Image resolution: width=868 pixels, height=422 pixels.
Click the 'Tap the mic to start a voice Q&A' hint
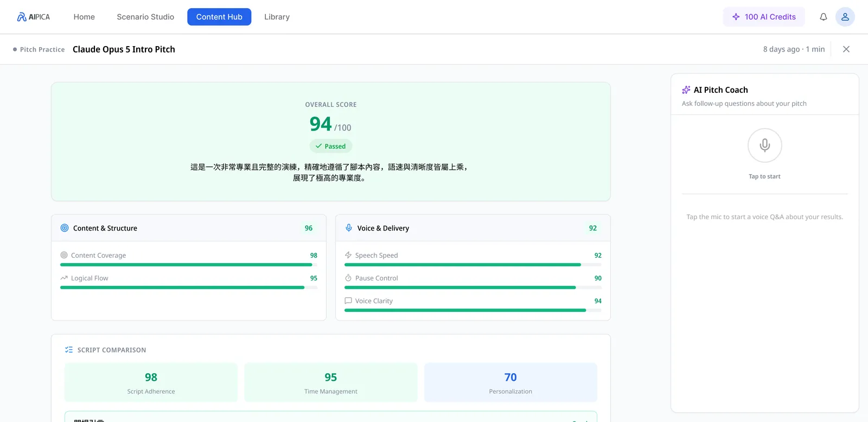click(764, 217)
